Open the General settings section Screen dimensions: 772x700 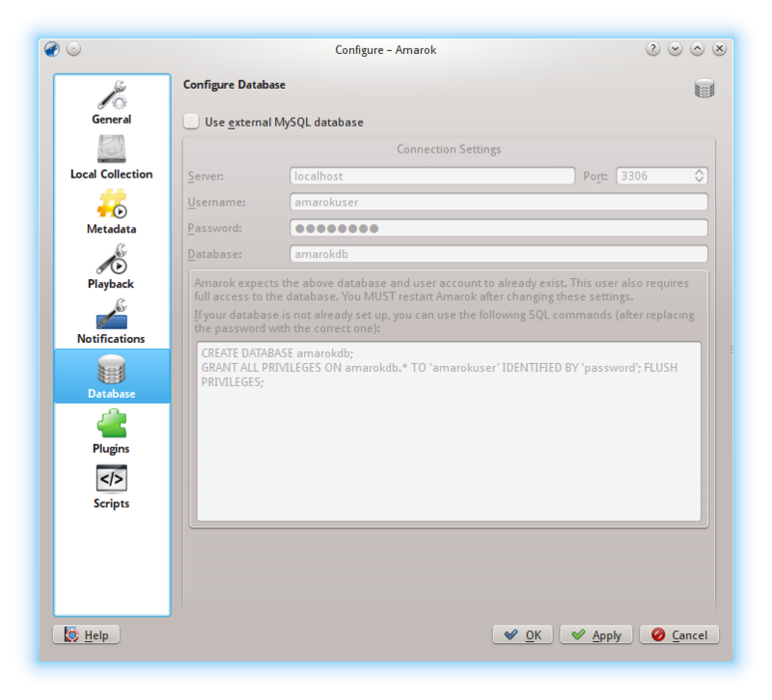(112, 103)
